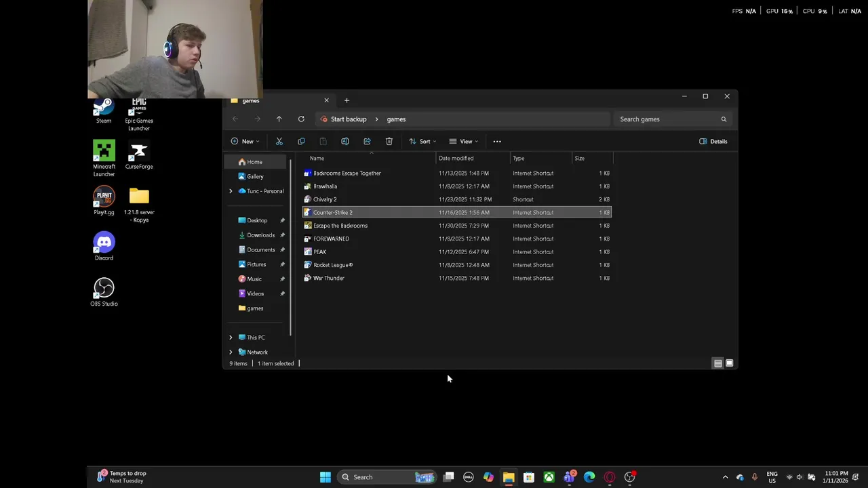Select the Discord desktop icon
Screen dimensions: 868x488
104,247
